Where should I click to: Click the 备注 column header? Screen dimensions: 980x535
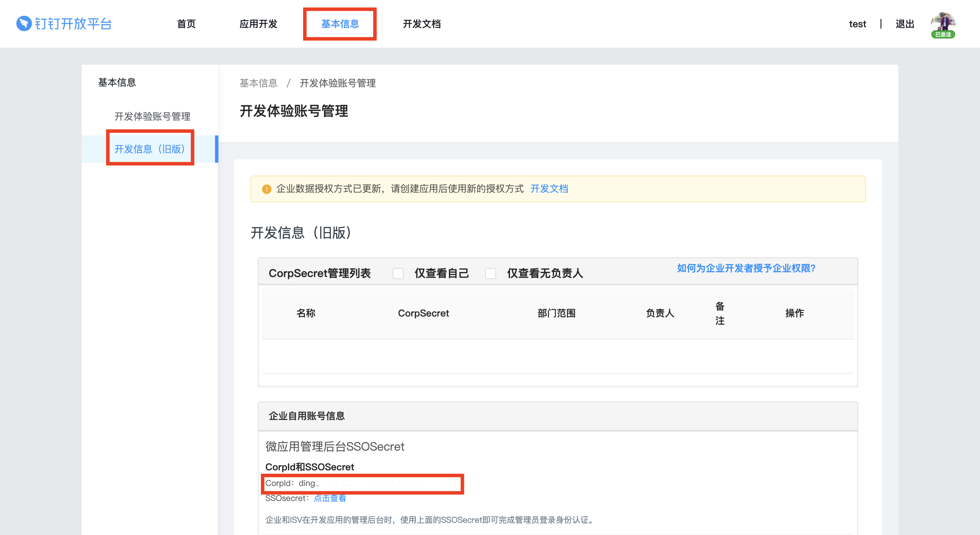point(720,313)
